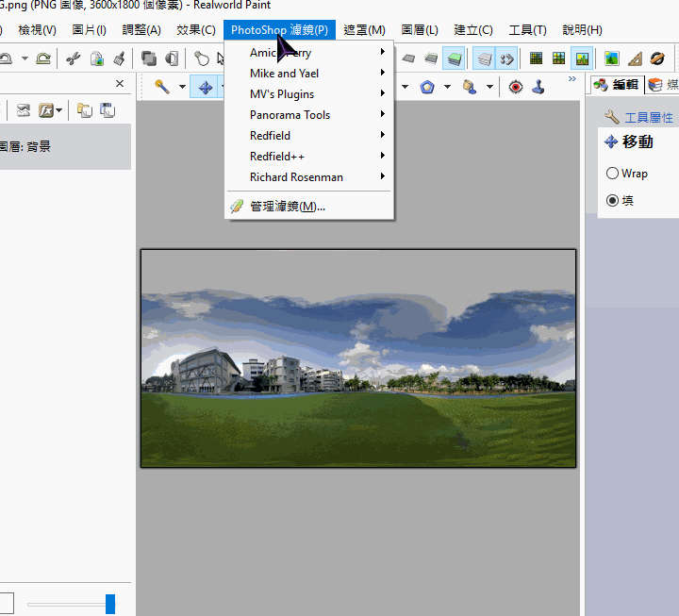Select the move tool with blue arrows

coord(204,87)
